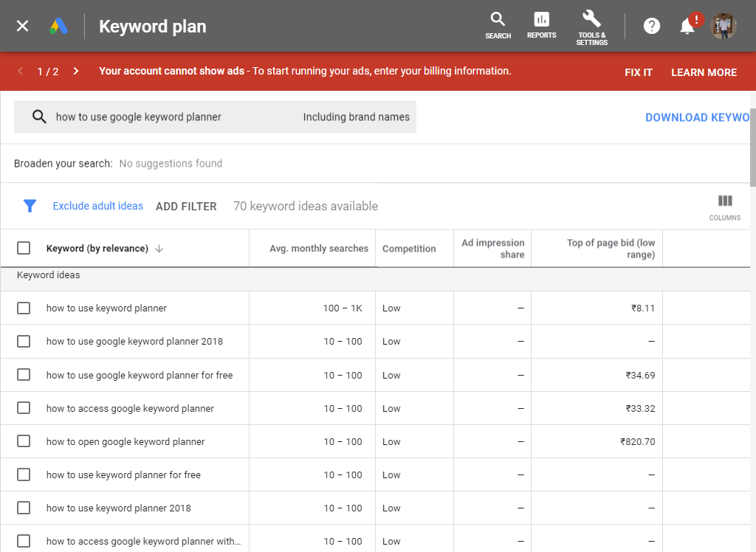Open the Help question mark icon
This screenshot has width=756, height=552.
[651, 26]
